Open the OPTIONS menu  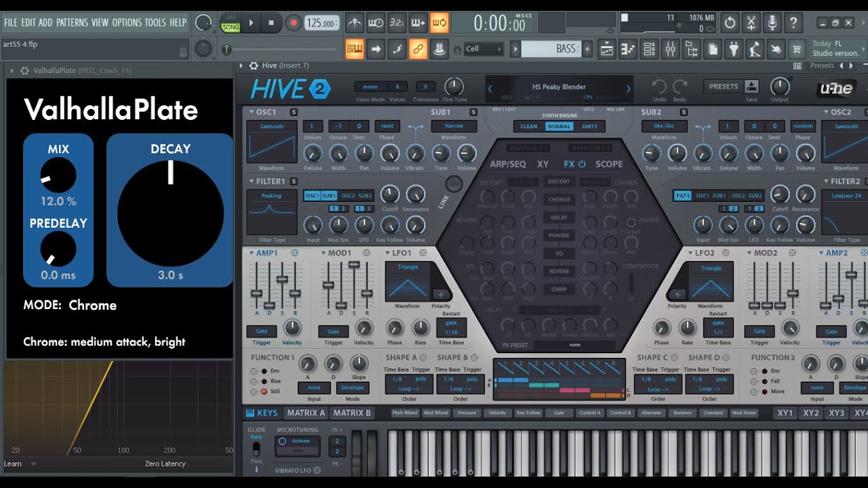point(127,22)
